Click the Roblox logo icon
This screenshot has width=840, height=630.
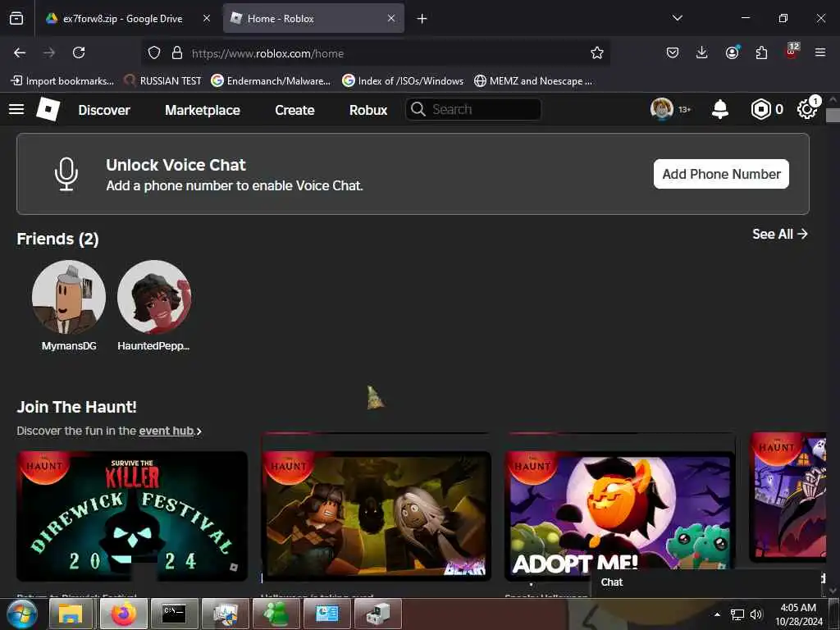[48, 109]
